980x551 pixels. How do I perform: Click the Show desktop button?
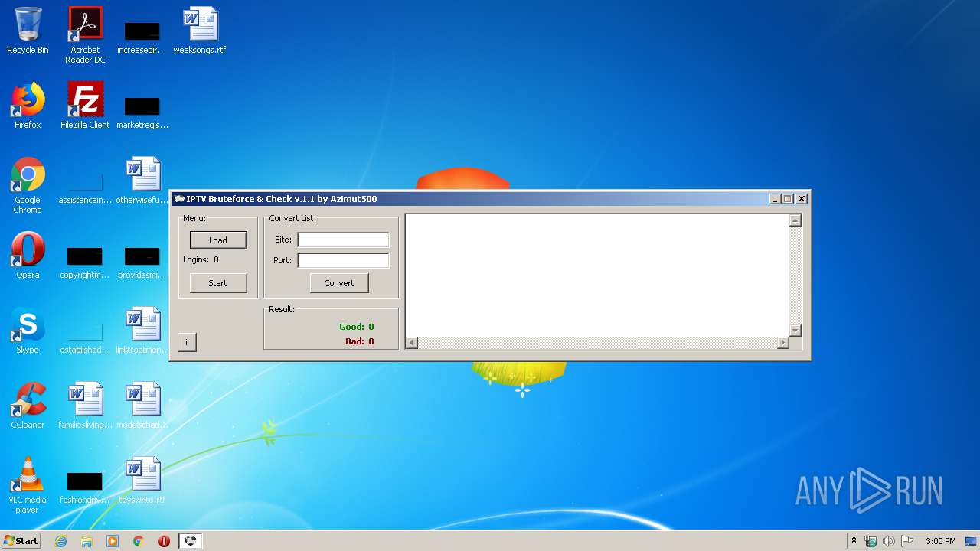coord(972,541)
